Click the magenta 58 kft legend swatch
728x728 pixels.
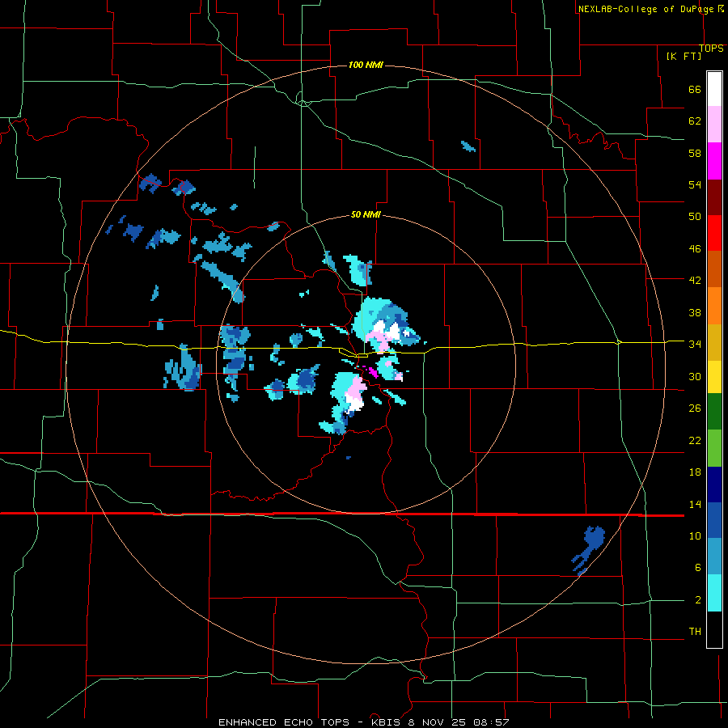tap(714, 161)
